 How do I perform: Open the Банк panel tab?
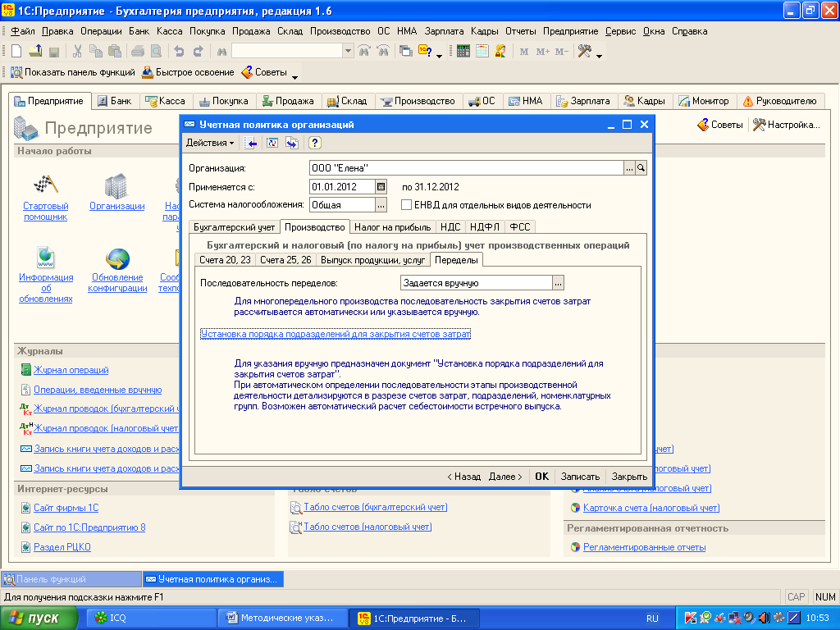coord(115,101)
